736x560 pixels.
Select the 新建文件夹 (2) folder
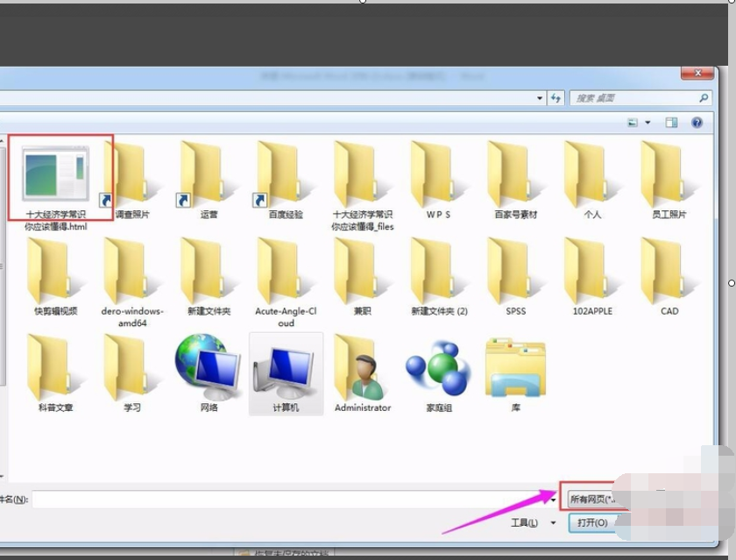[438, 277]
